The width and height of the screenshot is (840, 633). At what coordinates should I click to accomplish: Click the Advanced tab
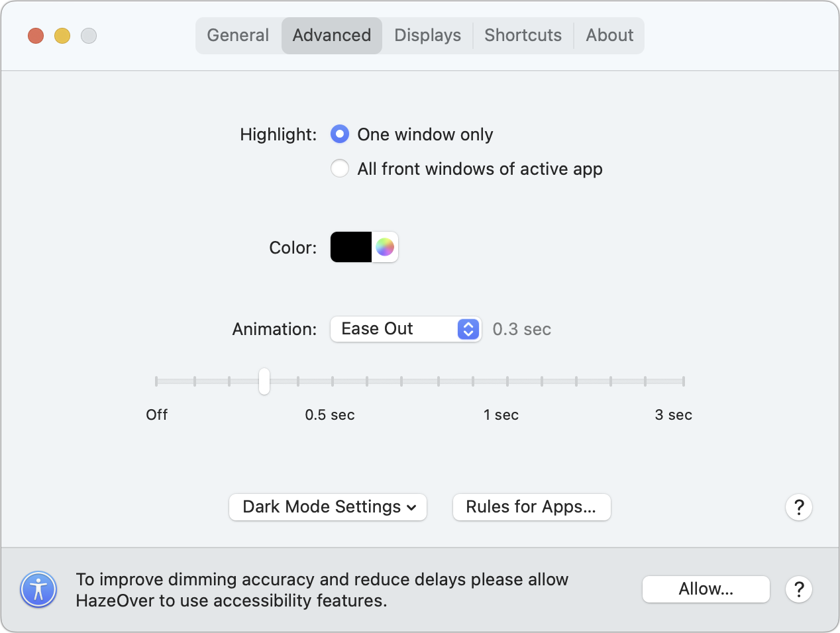coord(332,36)
